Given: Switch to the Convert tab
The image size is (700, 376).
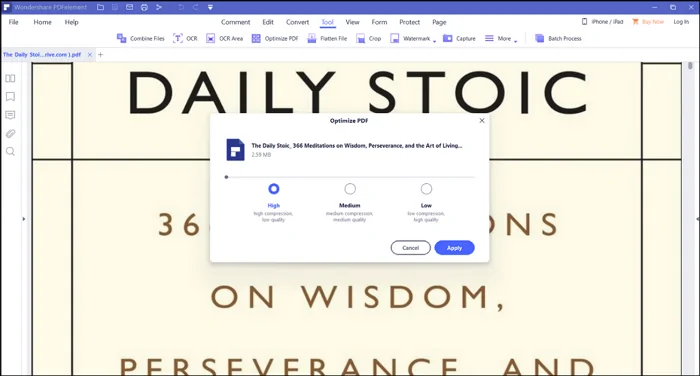Looking at the screenshot, I should (x=297, y=22).
